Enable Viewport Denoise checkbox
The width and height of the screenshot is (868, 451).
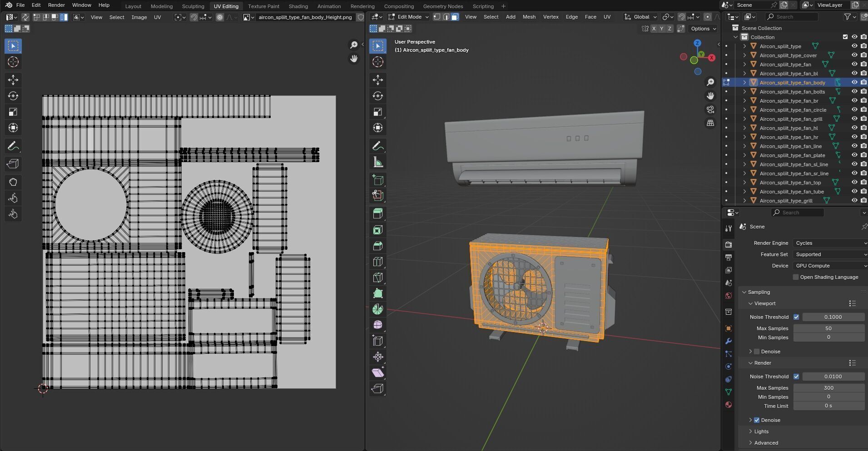(x=757, y=352)
